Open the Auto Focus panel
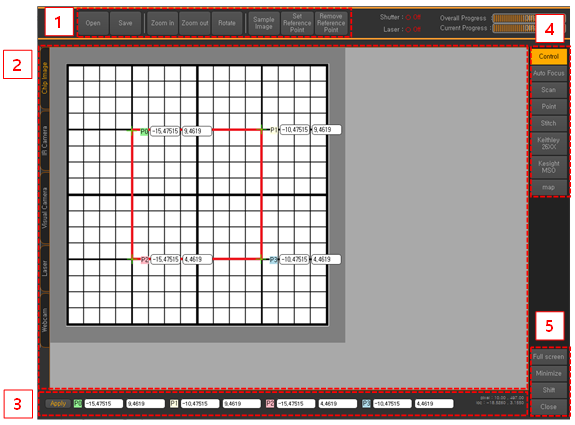This screenshot has height=425, width=575. tap(549, 73)
